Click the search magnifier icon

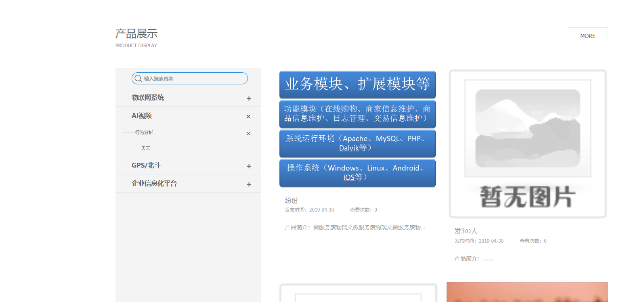tap(138, 78)
